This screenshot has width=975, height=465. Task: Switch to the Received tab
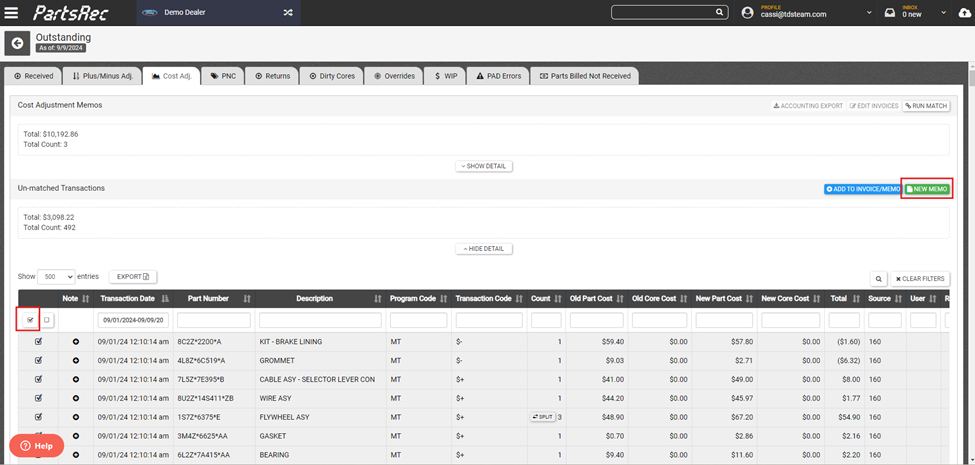coord(34,76)
